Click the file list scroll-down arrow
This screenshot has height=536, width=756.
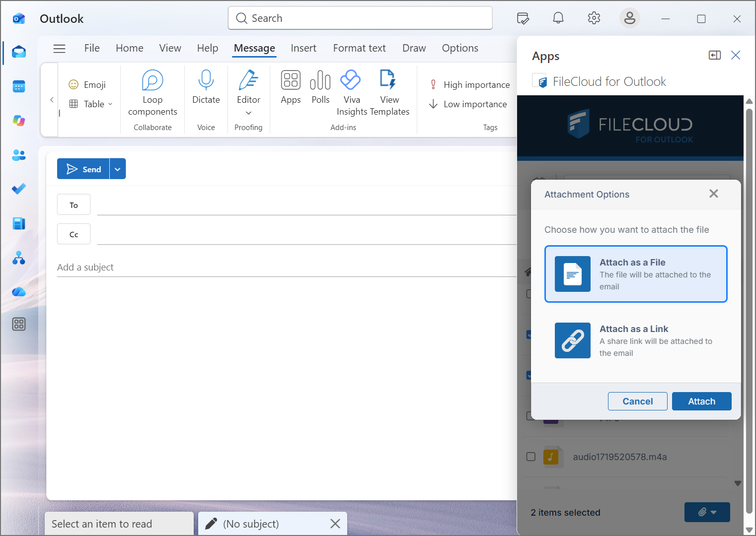pos(738,483)
